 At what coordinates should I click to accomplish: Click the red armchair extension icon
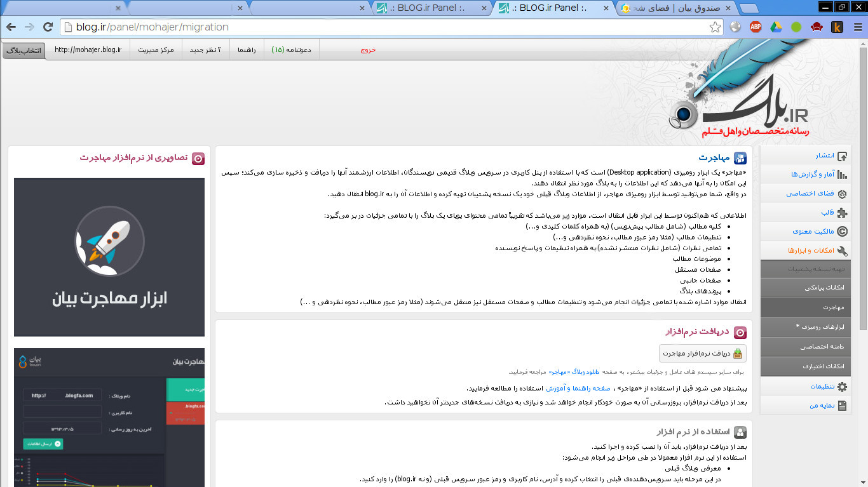point(817,27)
